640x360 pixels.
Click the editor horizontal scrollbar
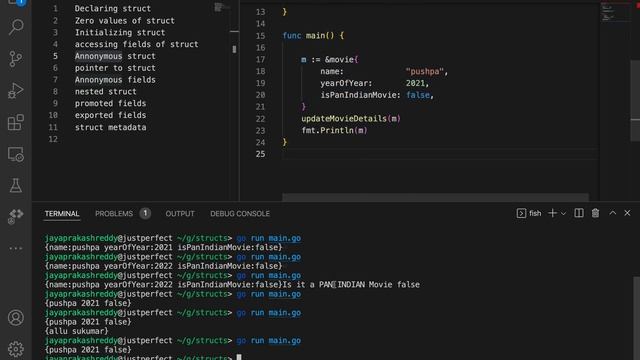click(x=435, y=197)
